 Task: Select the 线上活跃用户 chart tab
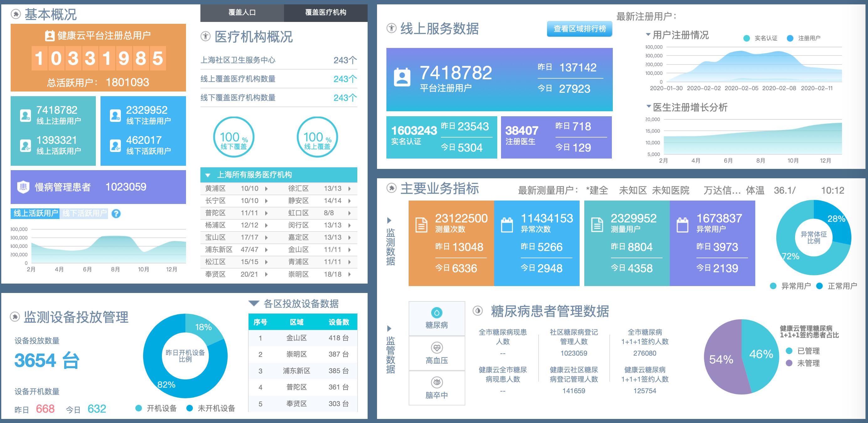click(35, 213)
